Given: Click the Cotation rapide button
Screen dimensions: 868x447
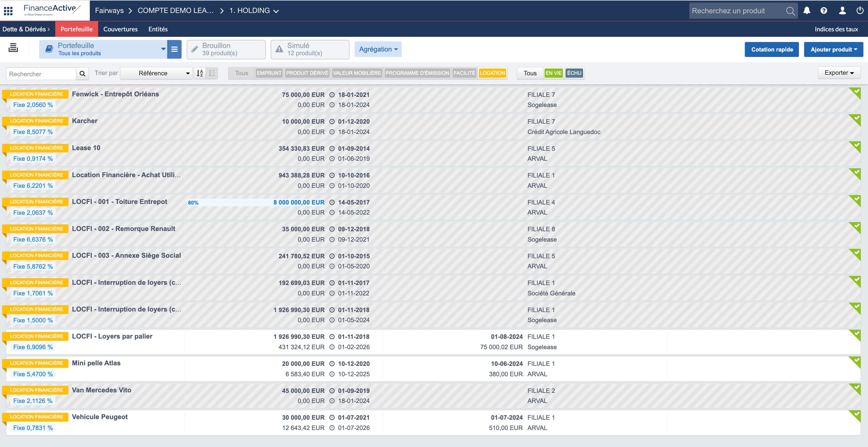Looking at the screenshot, I should pos(772,49).
